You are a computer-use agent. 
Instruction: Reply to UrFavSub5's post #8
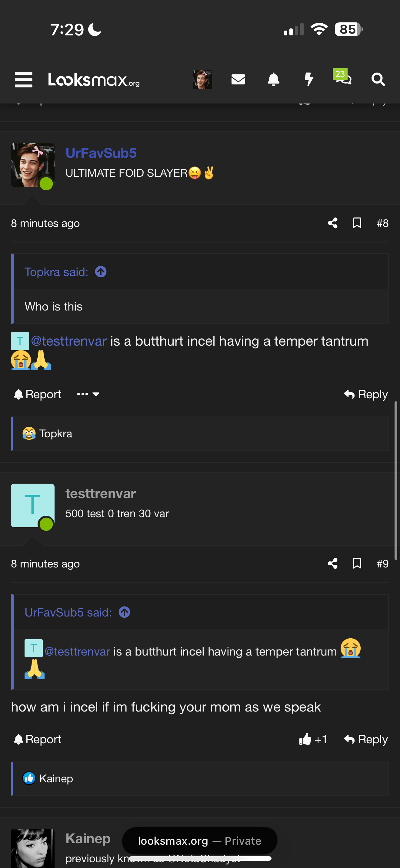tap(365, 394)
